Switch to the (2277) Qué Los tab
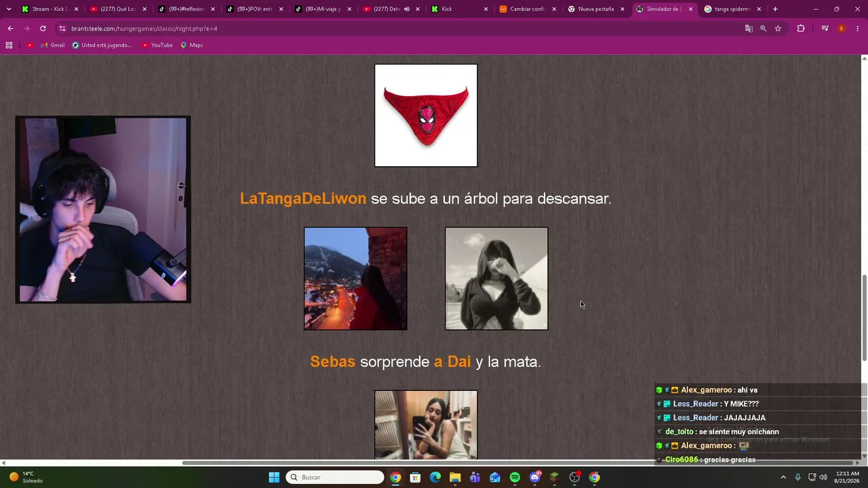Screen dimensions: 868x488 (119, 9)
